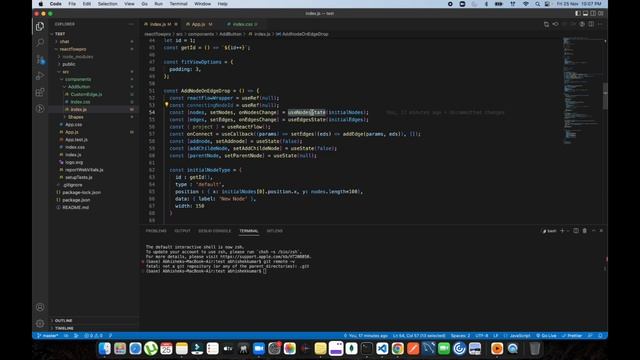Maximize the panel size chevron
The width and height of the screenshot is (640, 360).
pyautogui.click(x=593, y=231)
